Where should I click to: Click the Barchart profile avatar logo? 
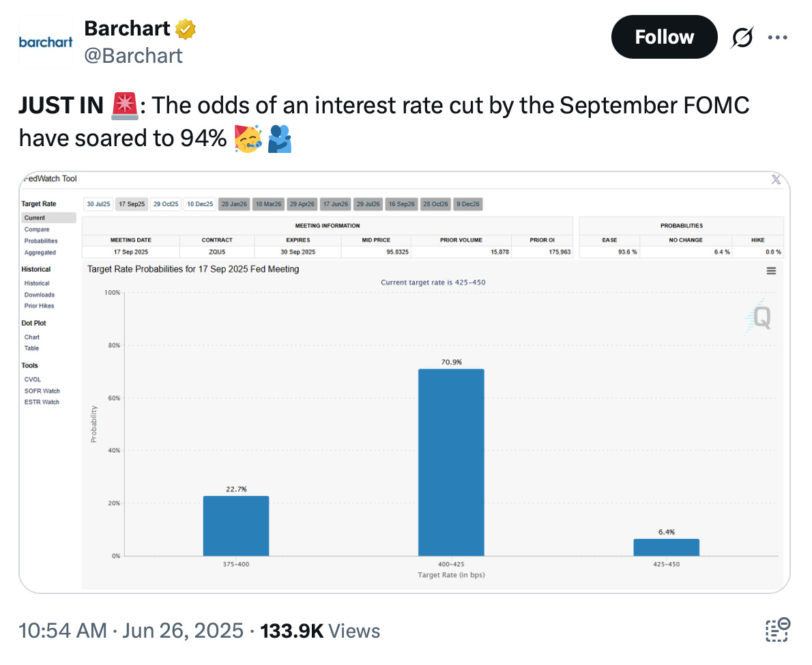tap(46, 42)
